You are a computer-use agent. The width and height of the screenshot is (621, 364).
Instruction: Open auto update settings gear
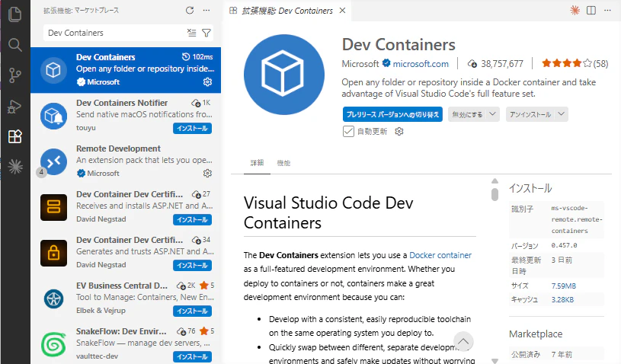point(399,131)
